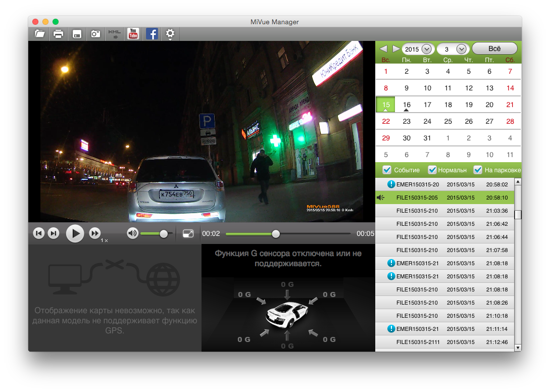Viewport: 550px width, 392px height.
Task: Go to next month arrow
Action: 396,49
